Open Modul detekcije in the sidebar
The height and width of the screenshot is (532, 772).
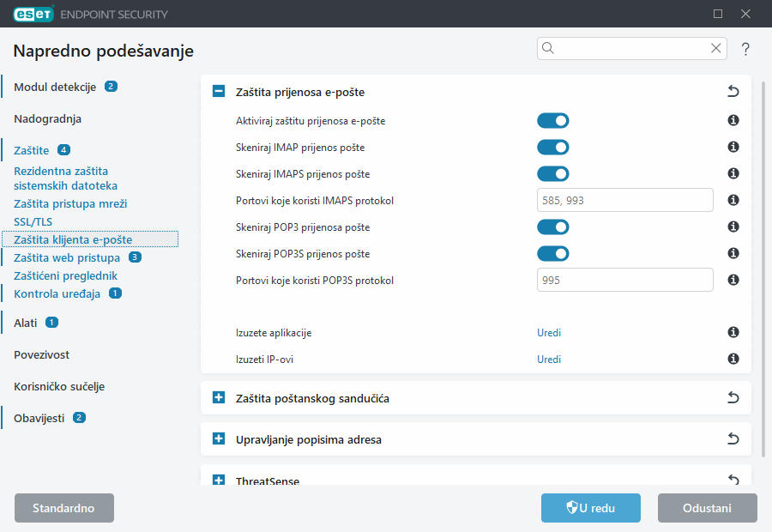point(55,87)
